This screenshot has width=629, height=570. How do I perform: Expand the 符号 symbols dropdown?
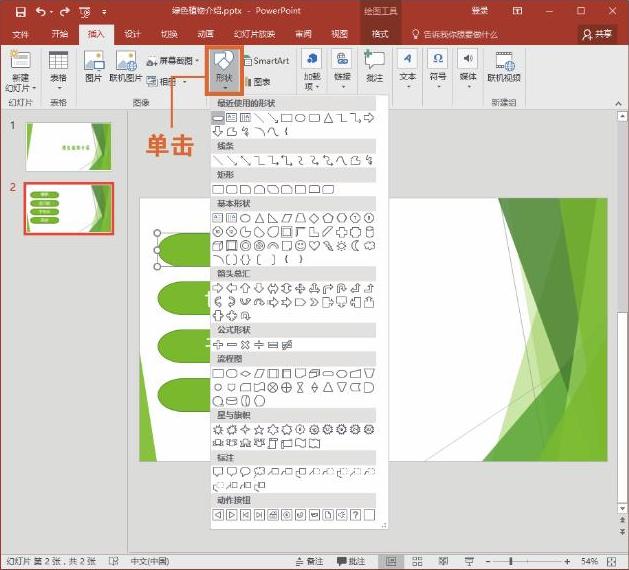pos(438,70)
